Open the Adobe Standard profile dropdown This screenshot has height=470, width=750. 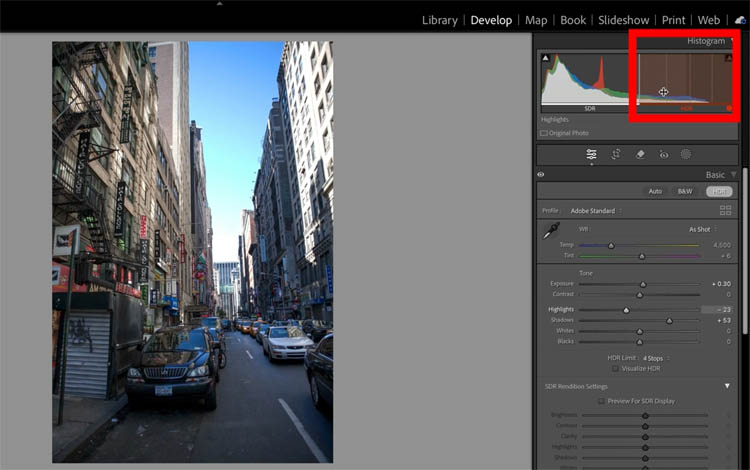(x=594, y=211)
